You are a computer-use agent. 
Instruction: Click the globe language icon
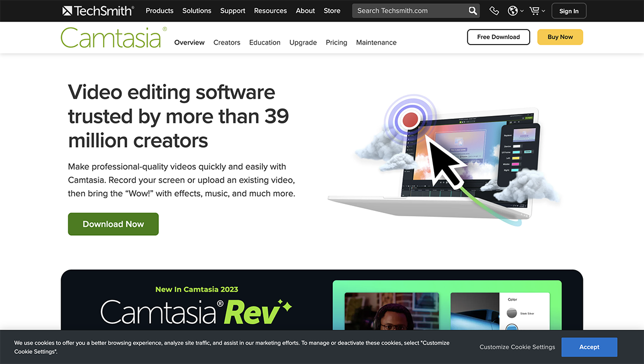[512, 10]
